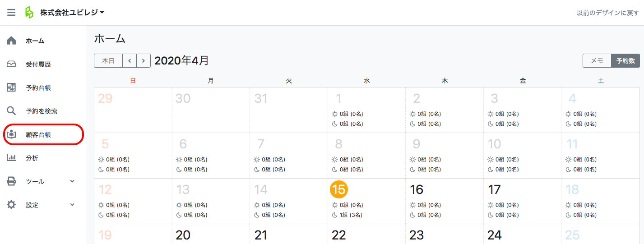The height and width of the screenshot is (244, 644).
Task: Click the sun icon on April 5
Action: pos(101,160)
